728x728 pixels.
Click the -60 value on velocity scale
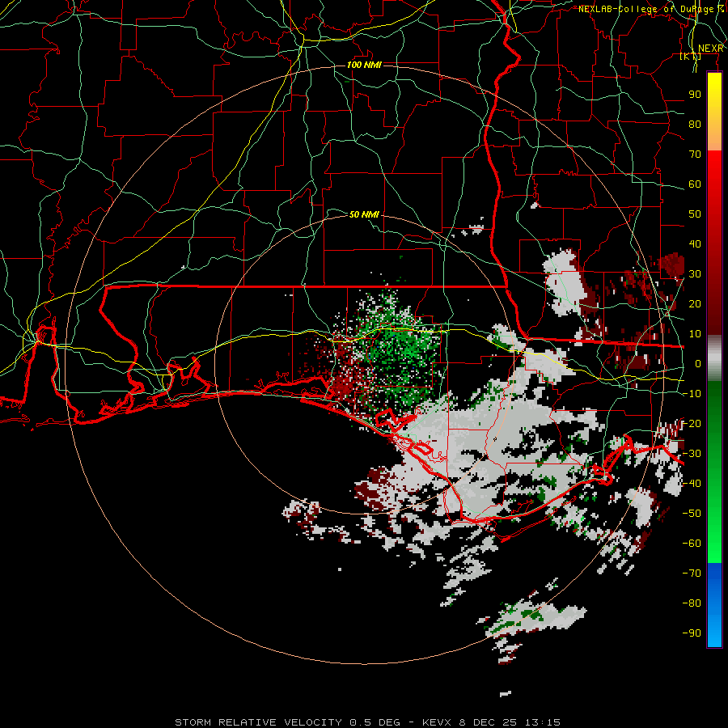pos(692,544)
